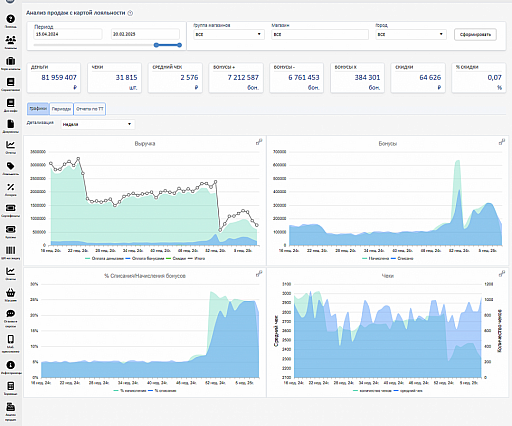The width and height of the screenshot is (512, 426).
Task: Open the info circle icon in sidebar
Action: click(11, 365)
